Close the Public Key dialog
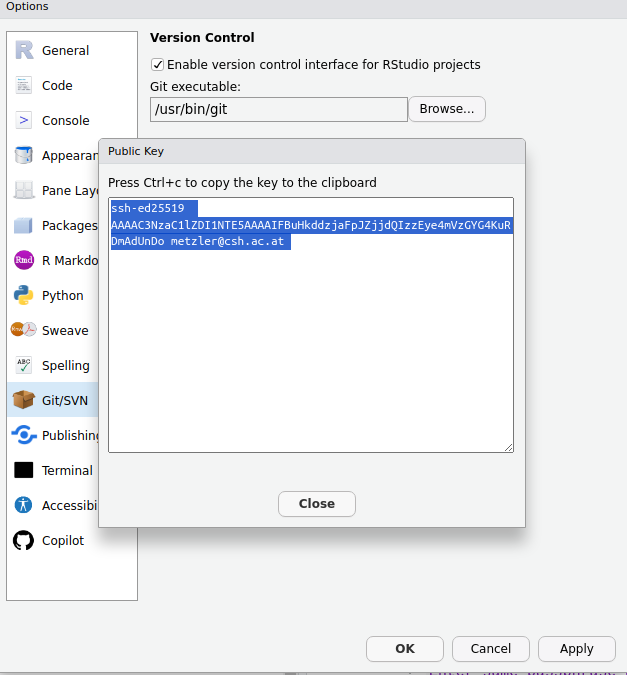 pyautogui.click(x=316, y=504)
